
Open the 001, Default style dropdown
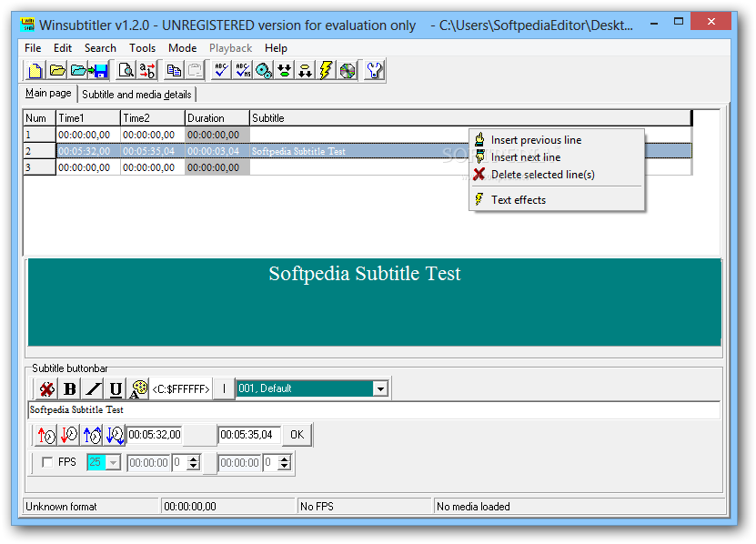pos(380,388)
